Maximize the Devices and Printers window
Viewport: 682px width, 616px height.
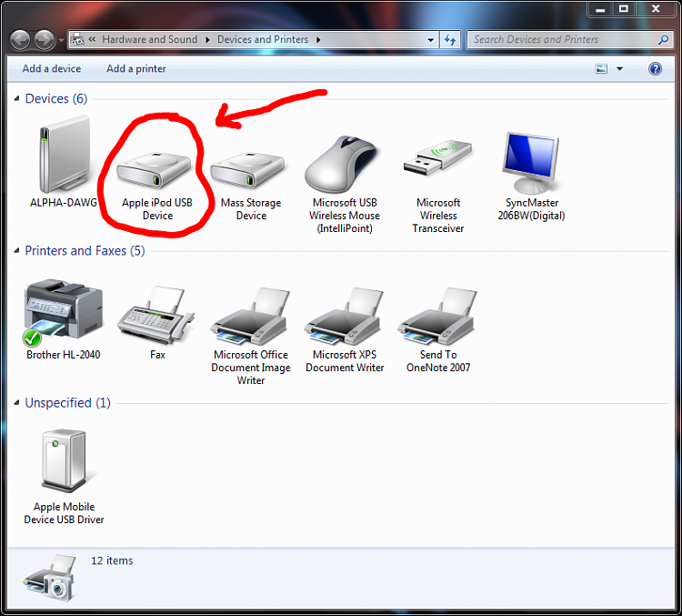pos(623,9)
